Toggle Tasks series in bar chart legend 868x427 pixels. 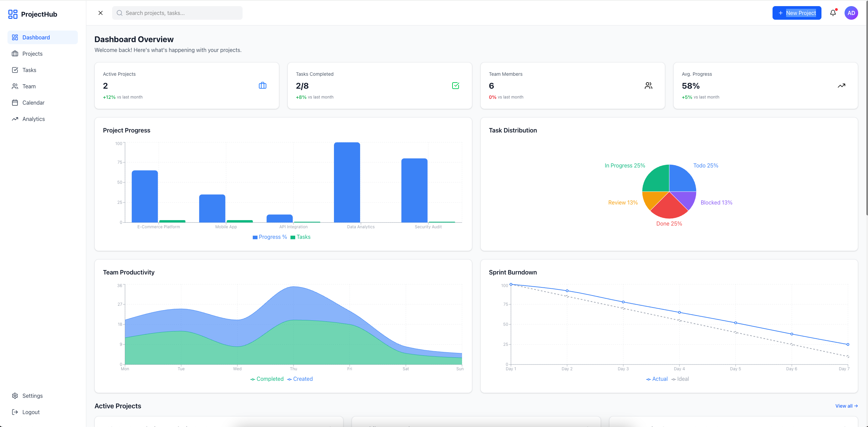click(x=301, y=237)
